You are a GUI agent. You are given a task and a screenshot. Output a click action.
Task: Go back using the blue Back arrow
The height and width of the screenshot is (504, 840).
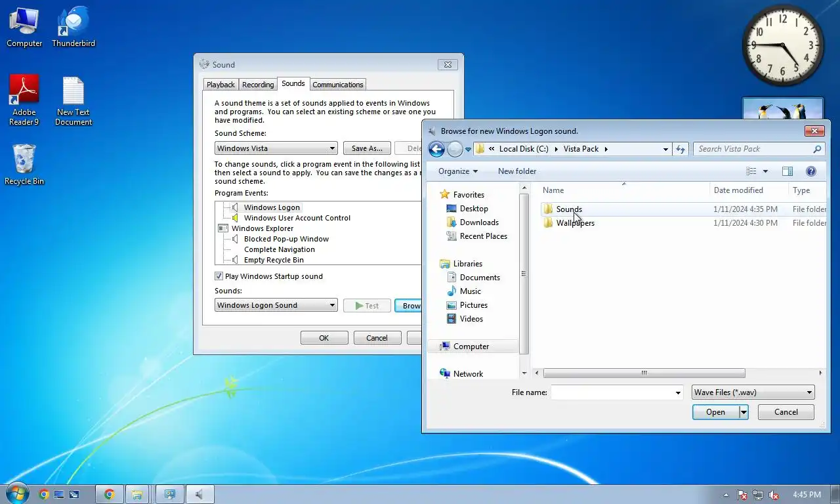point(436,149)
